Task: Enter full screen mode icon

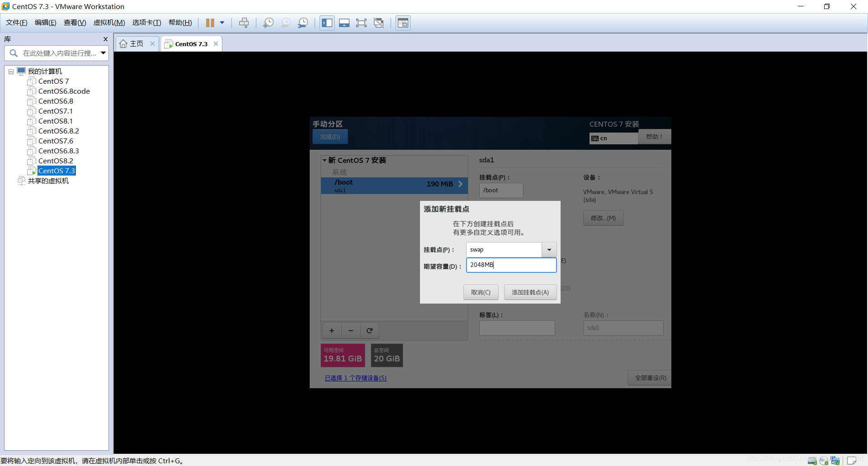Action: pos(361,23)
